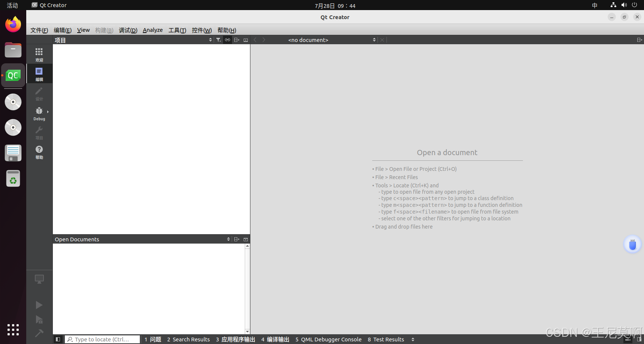Open the 编辑(E) menu
The image size is (644, 344).
62,30
